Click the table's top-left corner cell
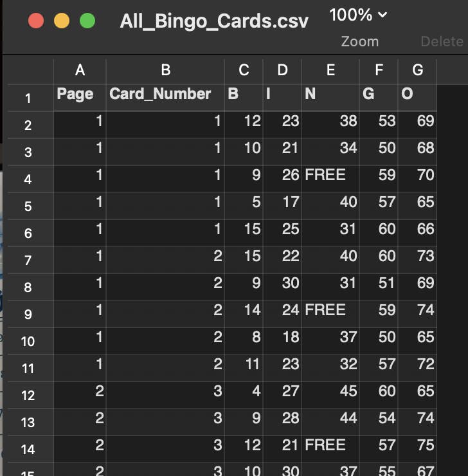The image size is (468, 476). click(x=28, y=70)
